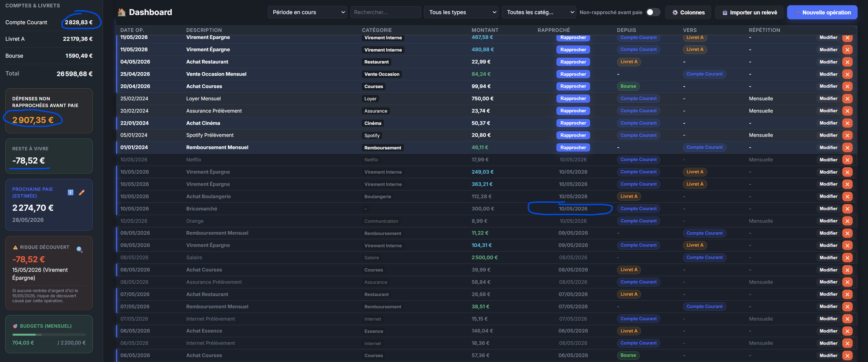Click the info icon beside Prochaine Paie
This screenshot has height=362, width=868.
70,192
